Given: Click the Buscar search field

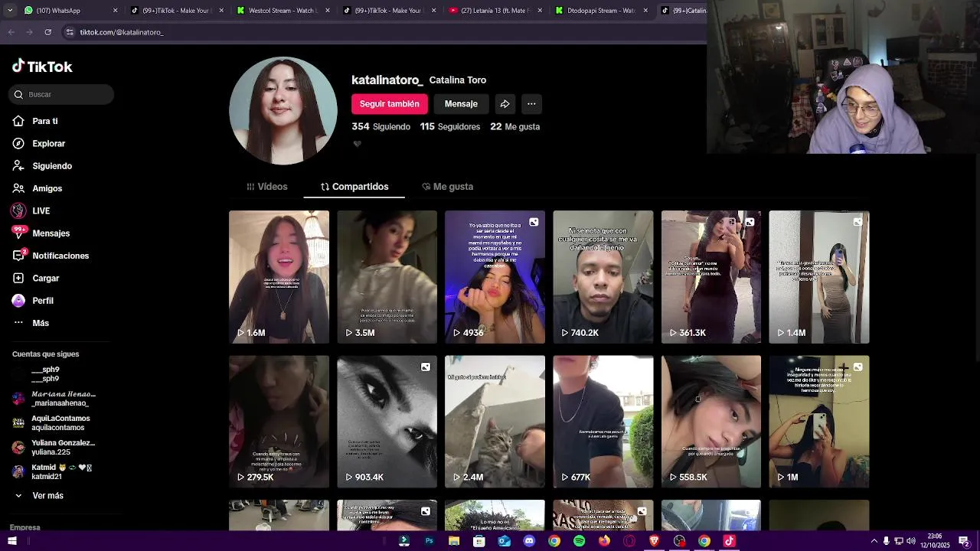Looking at the screenshot, I should [x=62, y=94].
